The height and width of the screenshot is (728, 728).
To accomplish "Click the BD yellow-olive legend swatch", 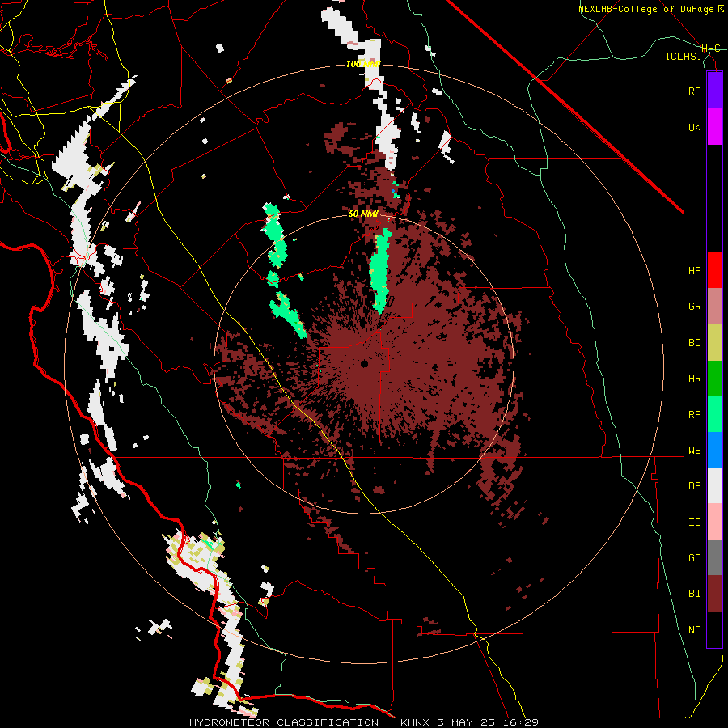I will click(x=714, y=343).
